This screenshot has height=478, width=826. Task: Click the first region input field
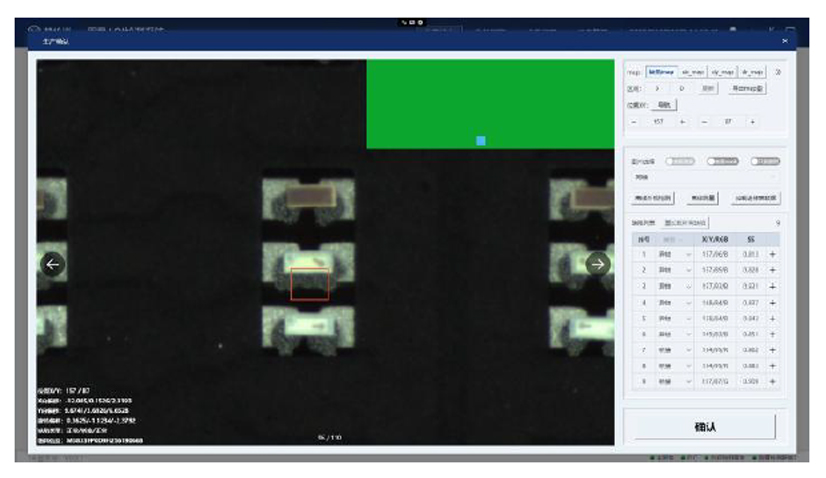[x=657, y=89]
